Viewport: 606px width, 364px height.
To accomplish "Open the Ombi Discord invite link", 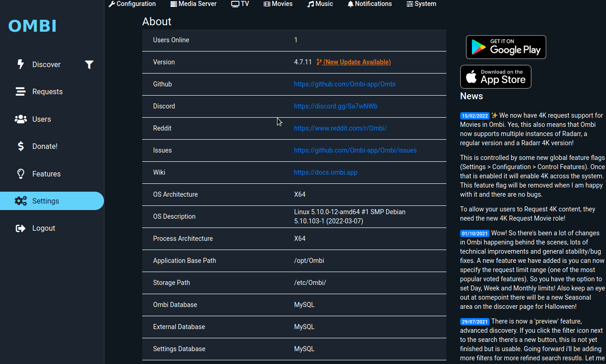I will pos(335,106).
